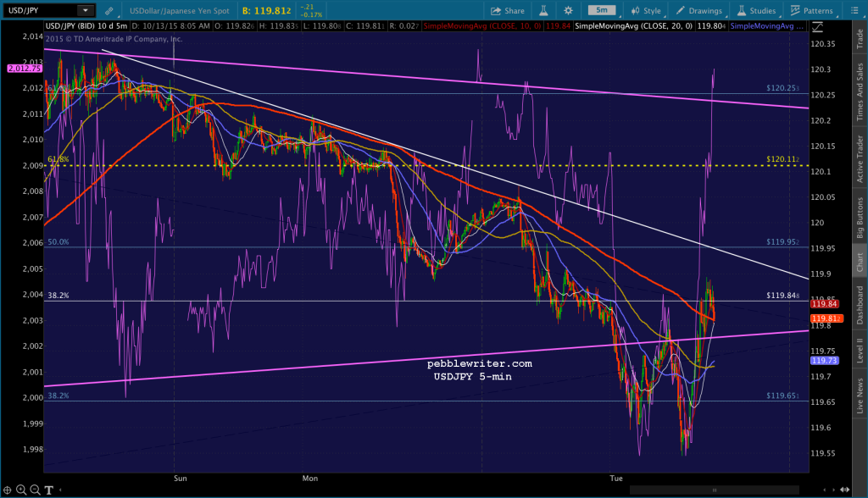
Task: Click the flask icon beside Studies
Action: coord(741,10)
